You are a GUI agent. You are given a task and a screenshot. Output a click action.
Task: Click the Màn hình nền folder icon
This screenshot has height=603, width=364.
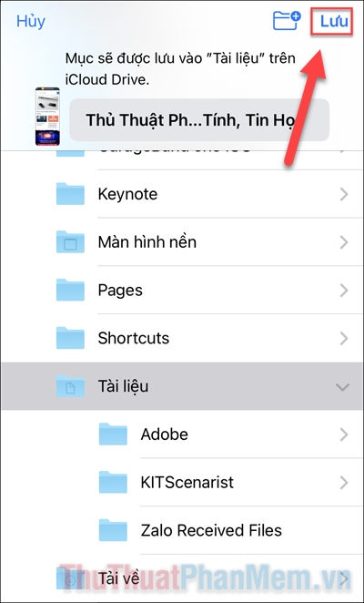pos(70,242)
